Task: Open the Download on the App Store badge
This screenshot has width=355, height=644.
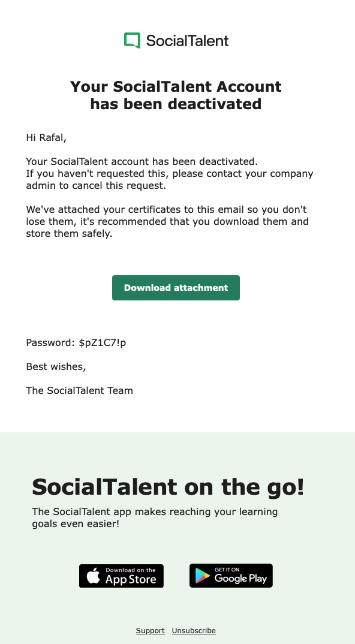Action: point(121,576)
